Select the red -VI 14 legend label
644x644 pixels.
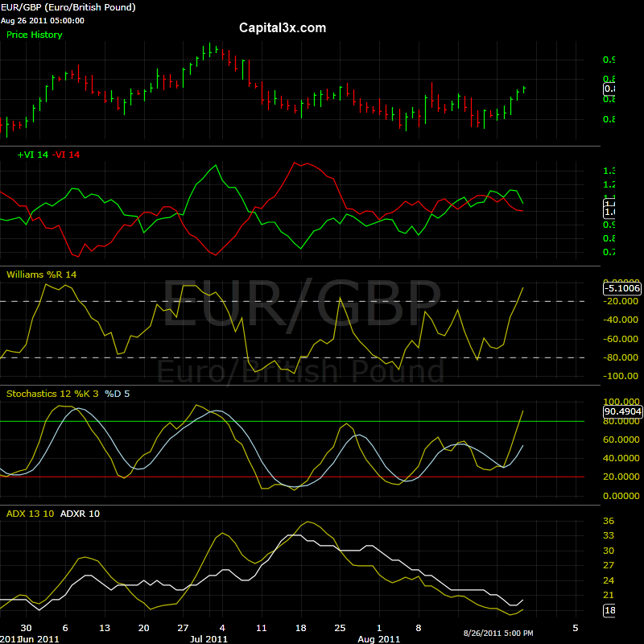pos(66,155)
